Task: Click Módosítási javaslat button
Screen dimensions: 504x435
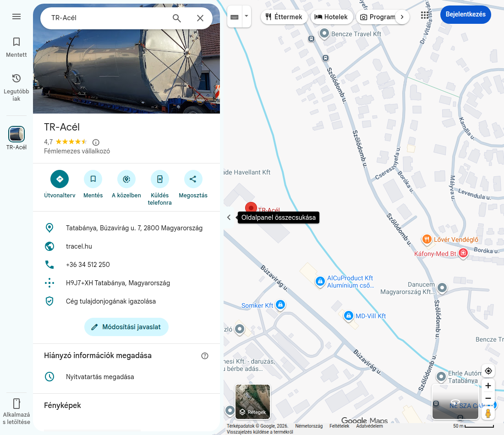Action: pyautogui.click(x=126, y=327)
